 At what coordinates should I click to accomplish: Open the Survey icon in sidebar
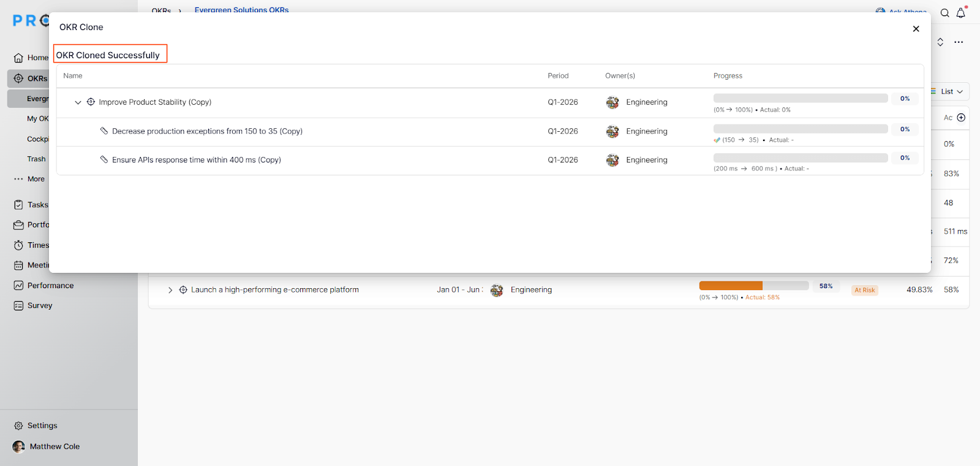click(18, 305)
